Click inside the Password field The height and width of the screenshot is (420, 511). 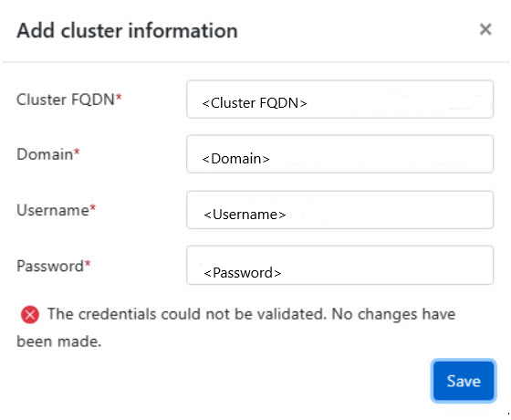click(x=339, y=265)
